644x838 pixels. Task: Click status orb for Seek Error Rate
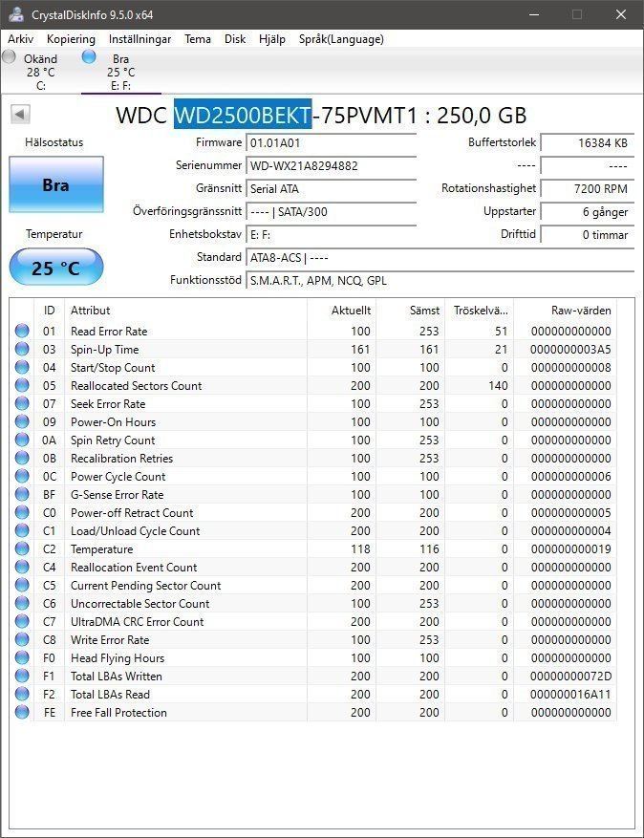coord(22,403)
